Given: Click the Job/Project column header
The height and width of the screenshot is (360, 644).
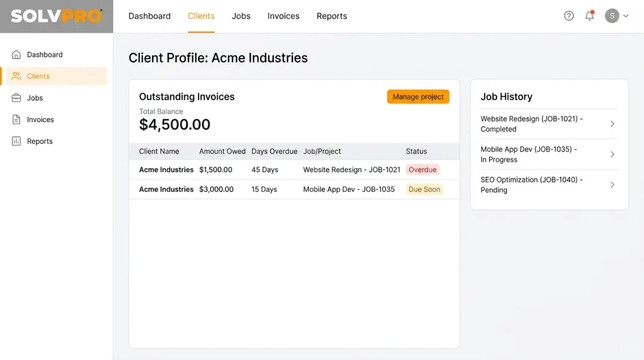Looking at the screenshot, I should click(322, 152).
